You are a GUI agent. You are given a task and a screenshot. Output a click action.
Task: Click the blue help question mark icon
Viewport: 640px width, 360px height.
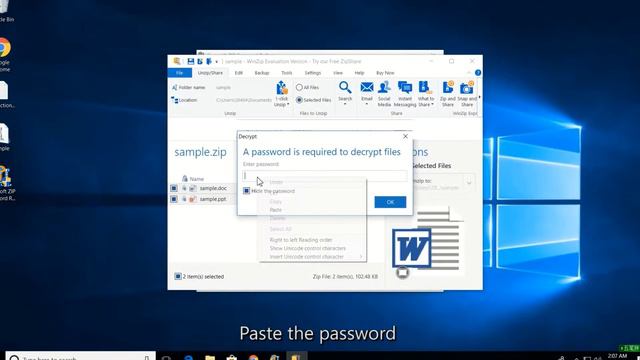tap(478, 73)
